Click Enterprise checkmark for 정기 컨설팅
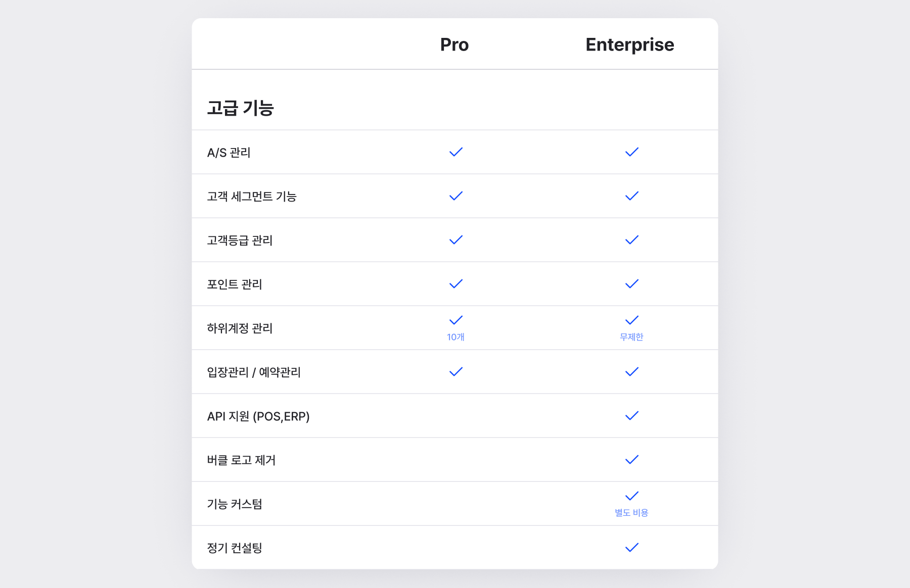The image size is (910, 588). [632, 548]
